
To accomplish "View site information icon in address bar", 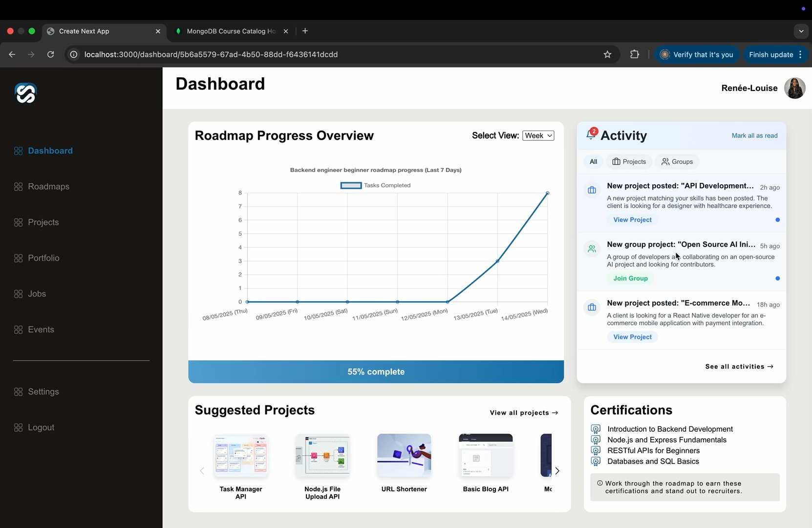I will [74, 54].
